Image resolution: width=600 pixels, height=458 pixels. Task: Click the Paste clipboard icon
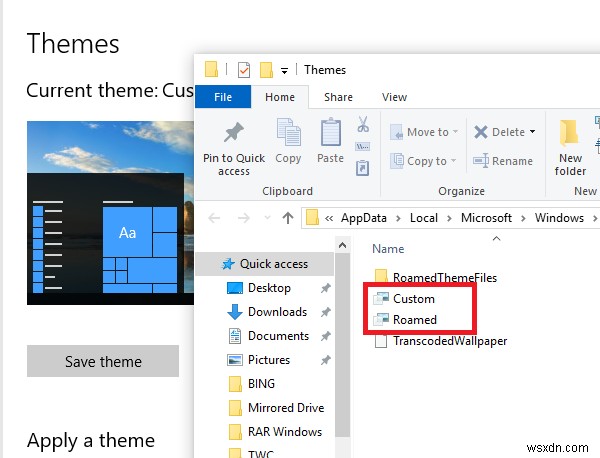331,132
